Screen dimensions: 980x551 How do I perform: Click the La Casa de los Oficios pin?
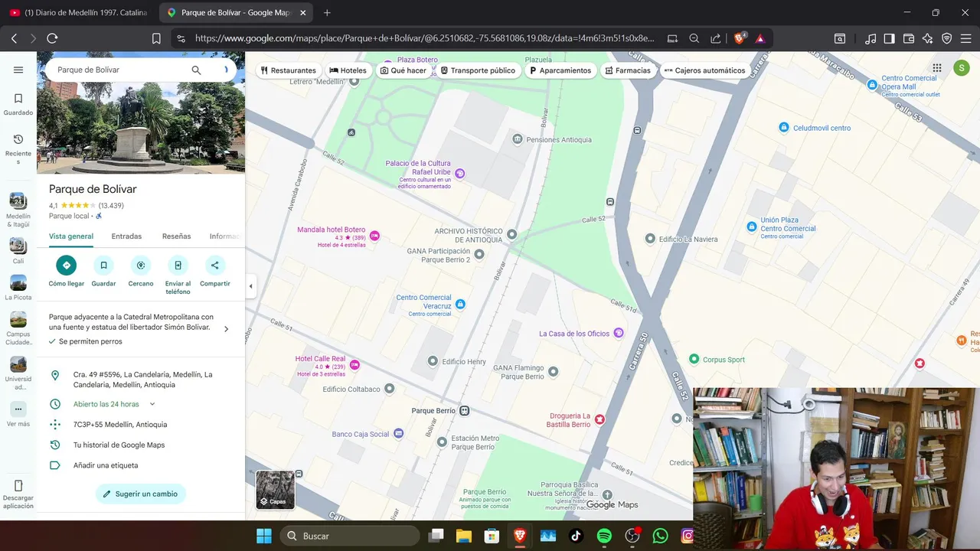point(619,333)
